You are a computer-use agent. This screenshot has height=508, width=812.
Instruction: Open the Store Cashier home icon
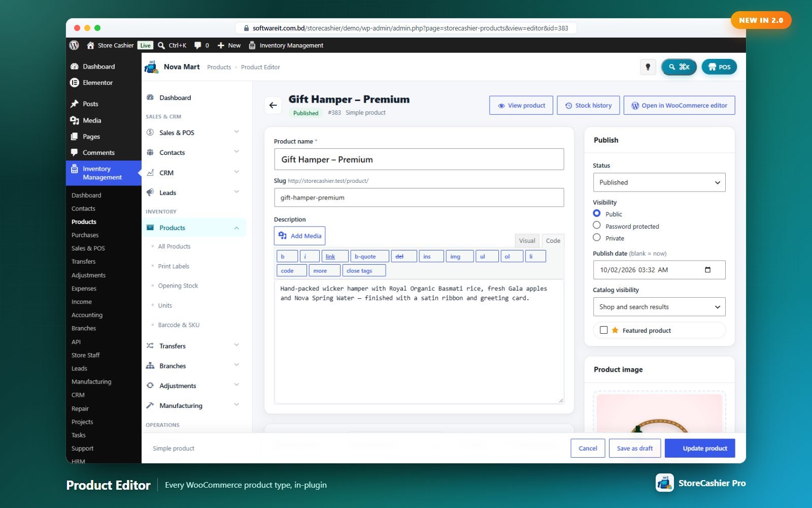[x=90, y=45]
